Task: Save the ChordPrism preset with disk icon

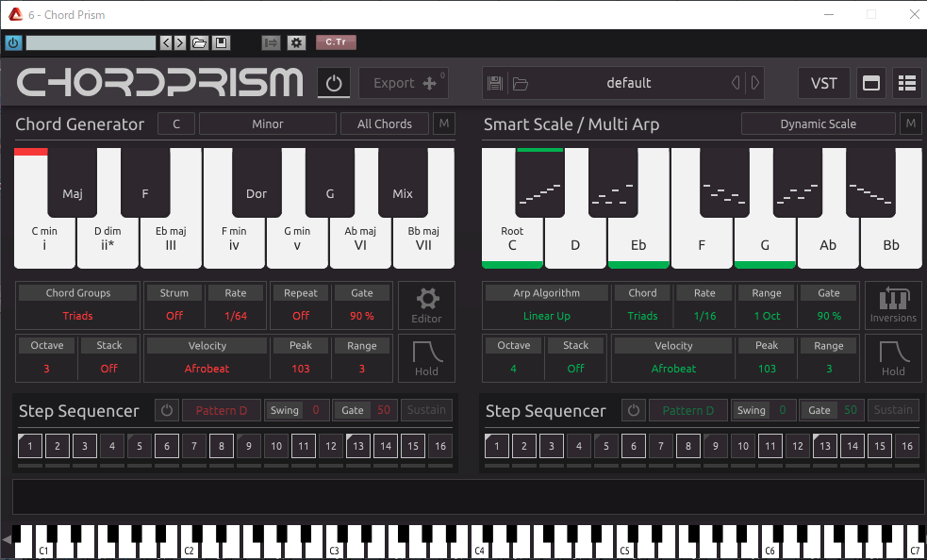Action: click(x=495, y=83)
